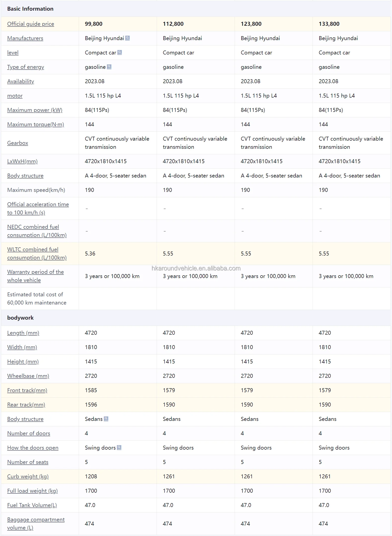Open the Manufacturers link
Screen dimensions: 392x536
coord(25,38)
